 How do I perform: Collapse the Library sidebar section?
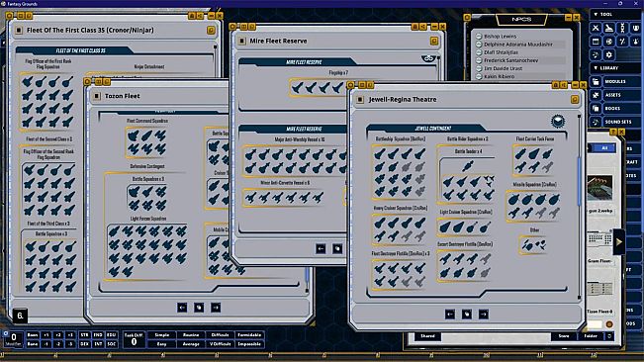coord(596,68)
